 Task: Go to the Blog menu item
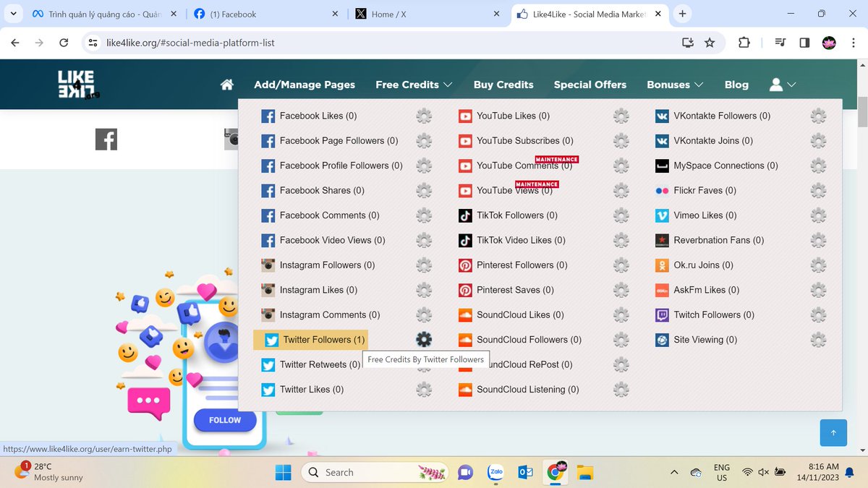tap(736, 85)
